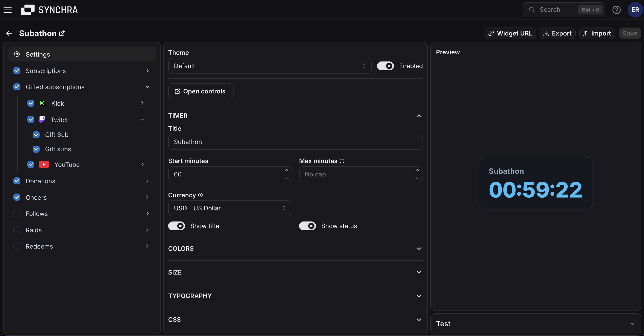This screenshot has width=644, height=336.
Task: Open the Theme Default dropdown
Action: [270, 66]
